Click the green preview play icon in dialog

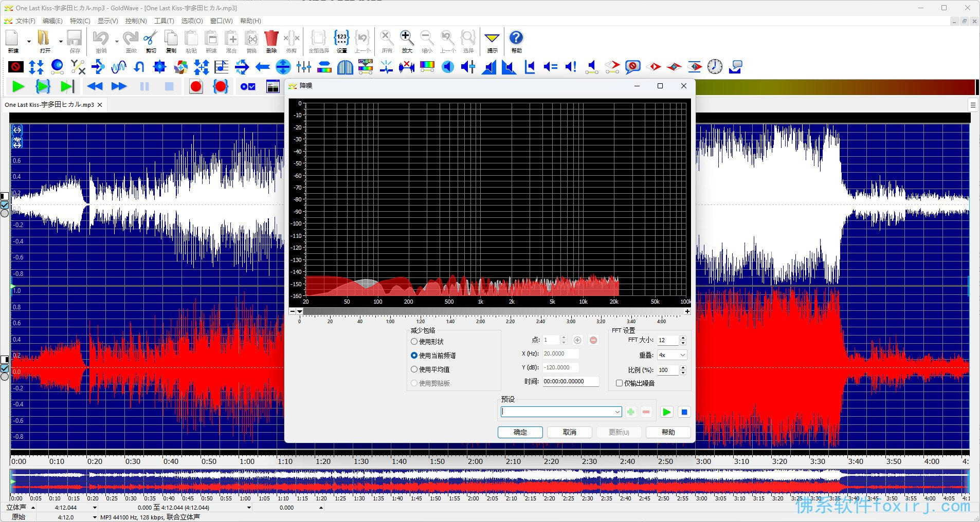tap(666, 412)
